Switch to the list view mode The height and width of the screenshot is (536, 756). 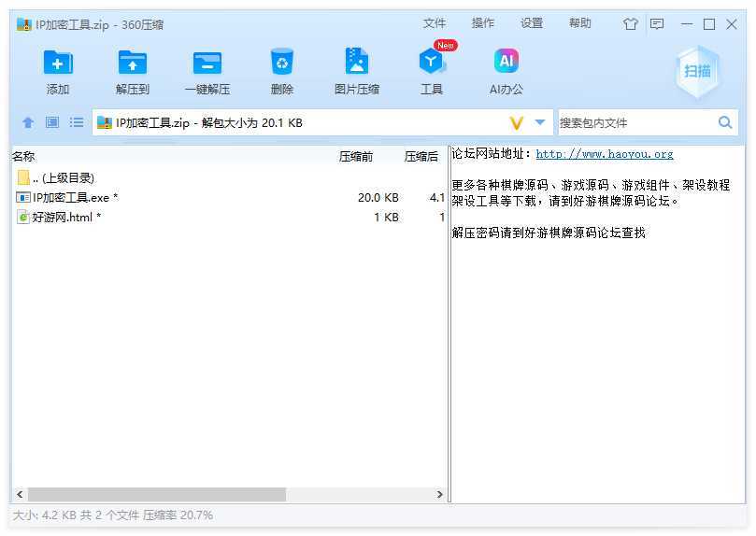click(77, 122)
